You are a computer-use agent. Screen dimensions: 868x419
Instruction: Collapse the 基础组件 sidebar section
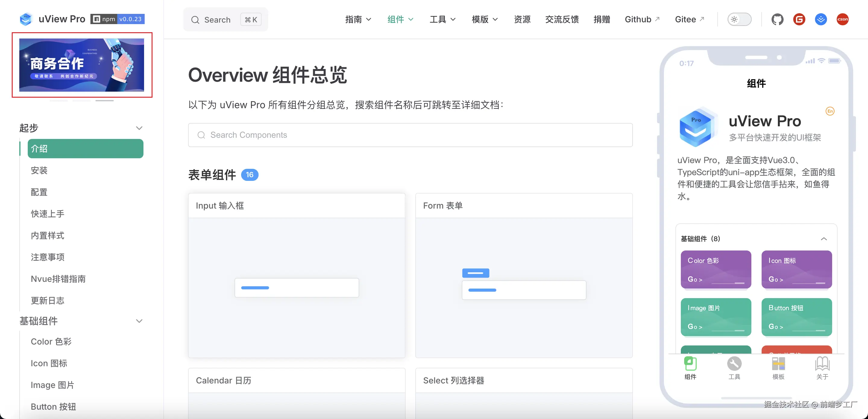pos(139,321)
